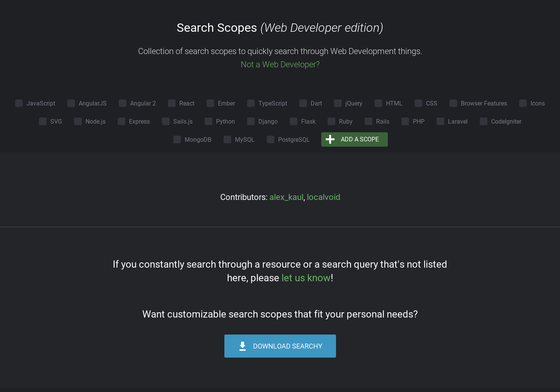Open the localvoid contributor link
Viewport: 560px width, 392px height.
(324, 197)
